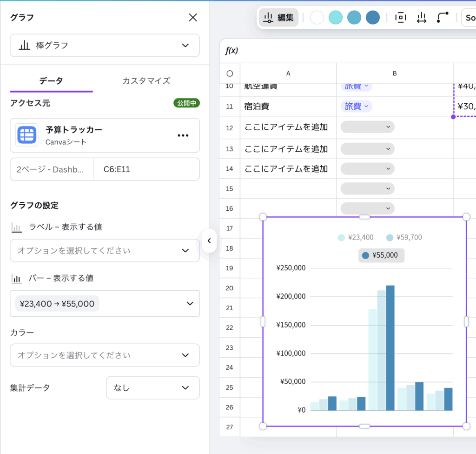Select row 11 header
Screen dimensions: 476x454
[x=230, y=107]
